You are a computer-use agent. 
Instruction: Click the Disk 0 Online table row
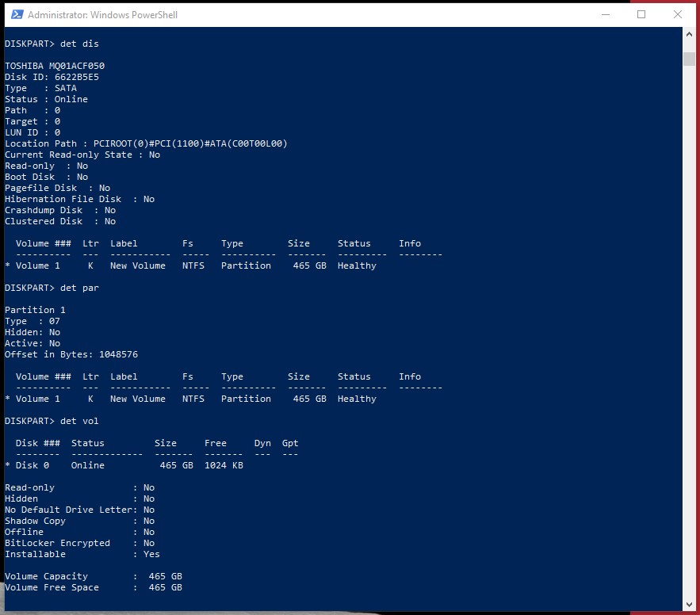point(129,465)
